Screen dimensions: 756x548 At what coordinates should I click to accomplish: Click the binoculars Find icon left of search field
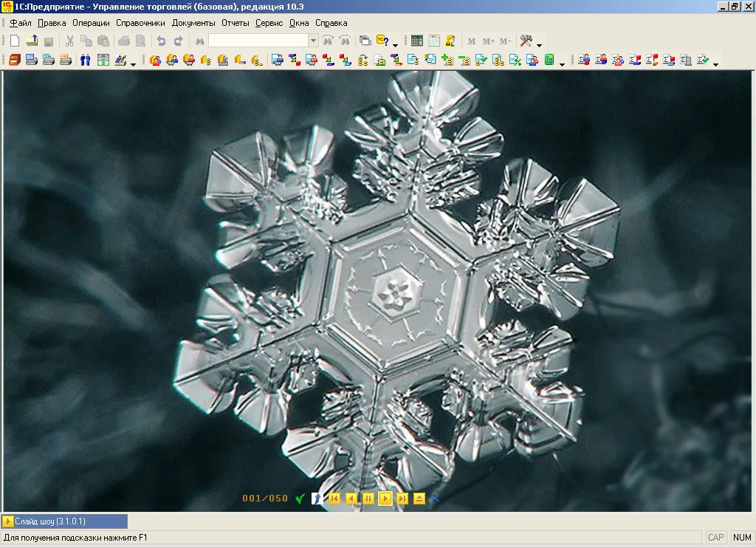coord(199,41)
